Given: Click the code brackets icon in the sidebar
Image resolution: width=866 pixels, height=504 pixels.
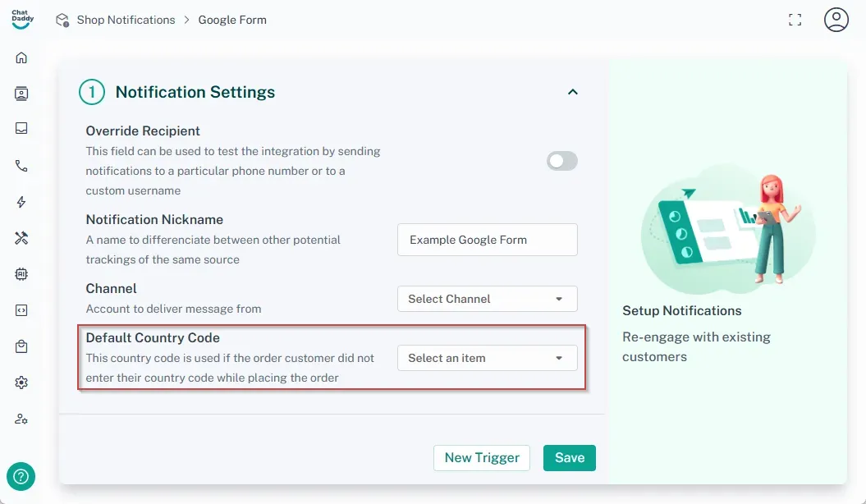Looking at the screenshot, I should point(21,310).
